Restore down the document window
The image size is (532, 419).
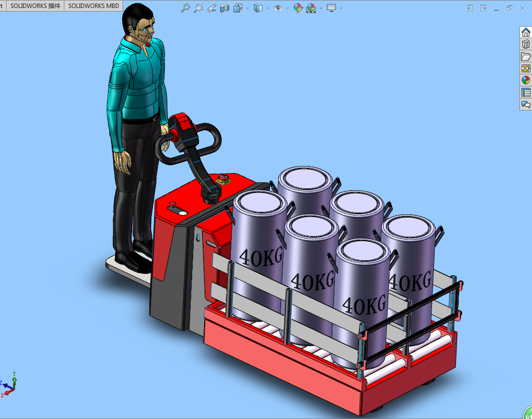509,8
